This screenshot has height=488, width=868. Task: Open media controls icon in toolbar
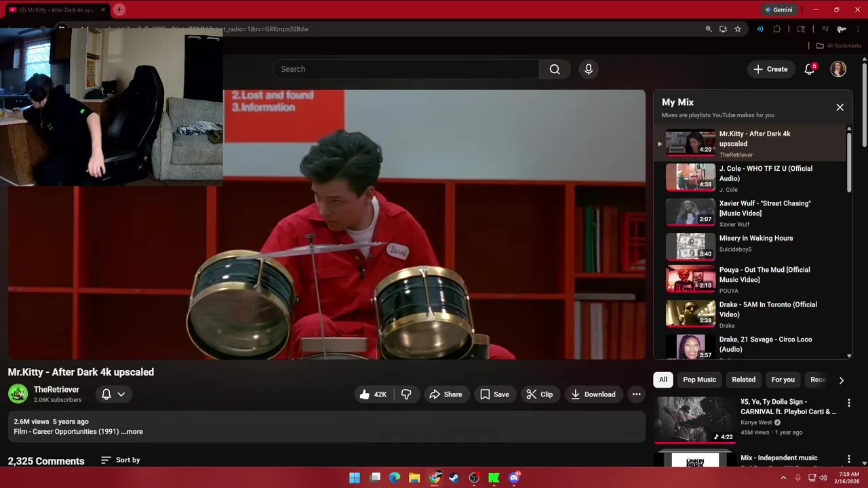(x=825, y=29)
